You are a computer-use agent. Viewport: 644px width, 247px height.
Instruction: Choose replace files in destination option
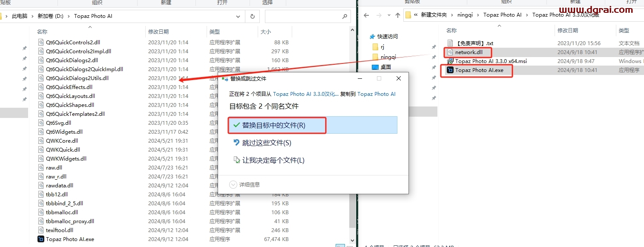click(313, 125)
